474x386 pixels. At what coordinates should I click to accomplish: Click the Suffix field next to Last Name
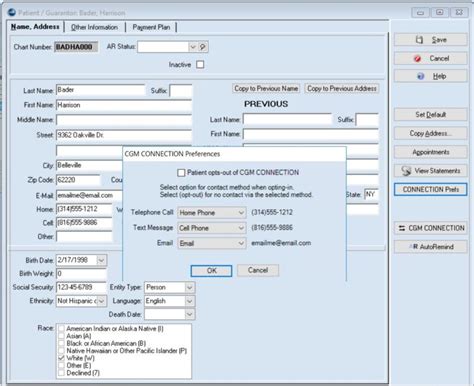181,91
